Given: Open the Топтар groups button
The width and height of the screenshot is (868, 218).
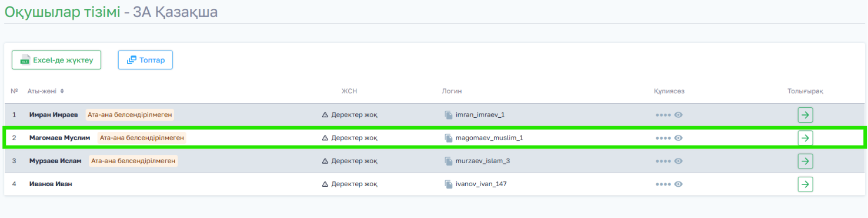Looking at the screenshot, I should pos(145,60).
